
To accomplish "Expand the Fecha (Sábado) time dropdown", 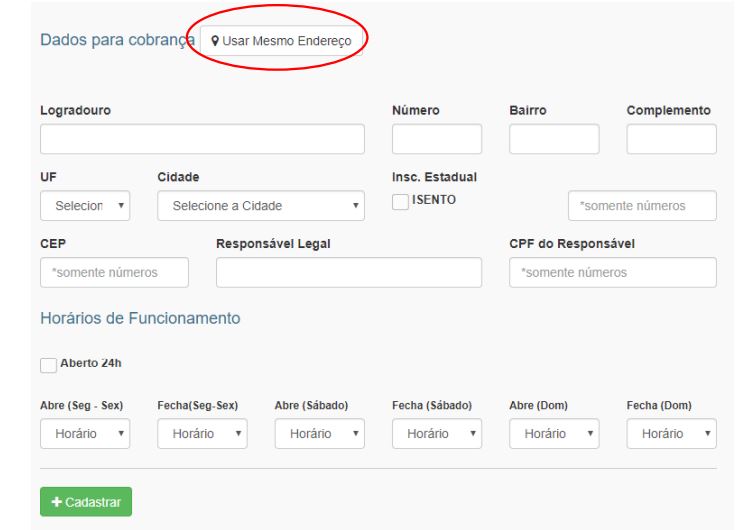I will (437, 434).
